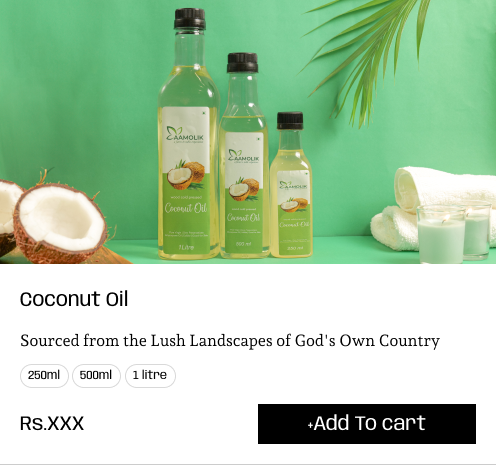Click the Sourced from Lush Landscapes description

pyautogui.click(x=230, y=341)
